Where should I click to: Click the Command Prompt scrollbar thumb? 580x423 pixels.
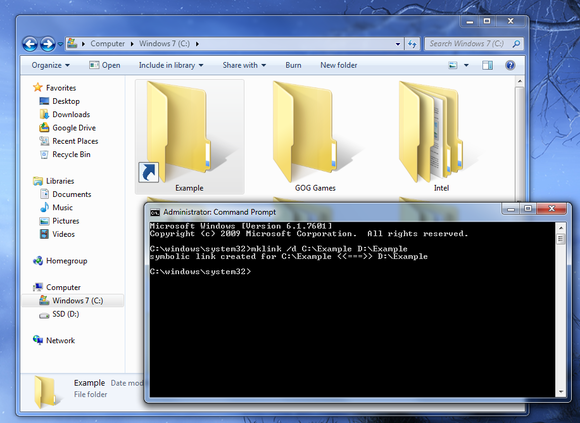click(x=561, y=239)
